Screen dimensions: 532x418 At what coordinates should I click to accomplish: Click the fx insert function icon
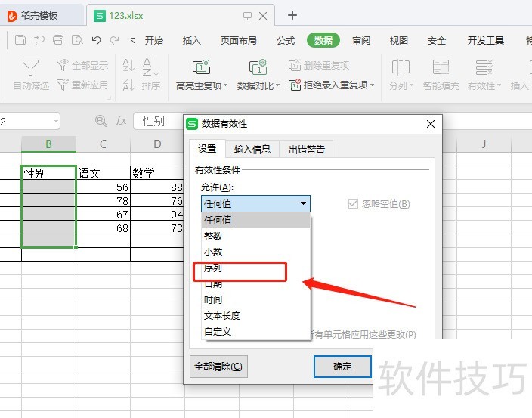[121, 120]
